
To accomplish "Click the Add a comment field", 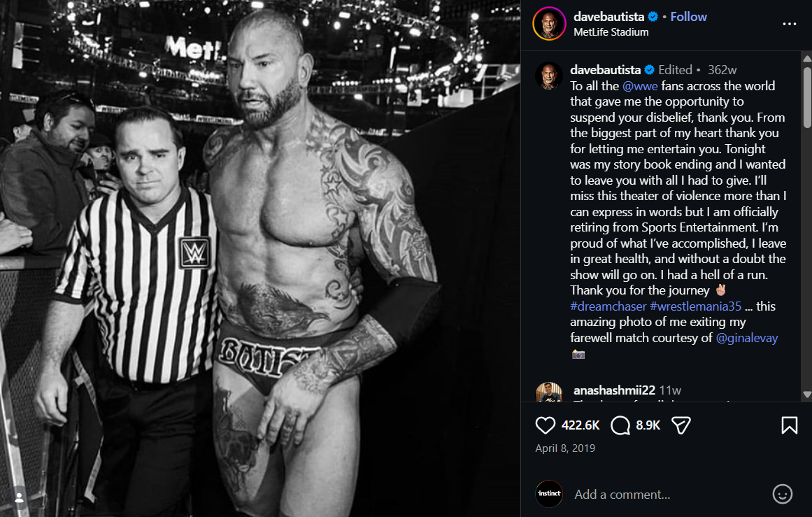I will coord(622,494).
